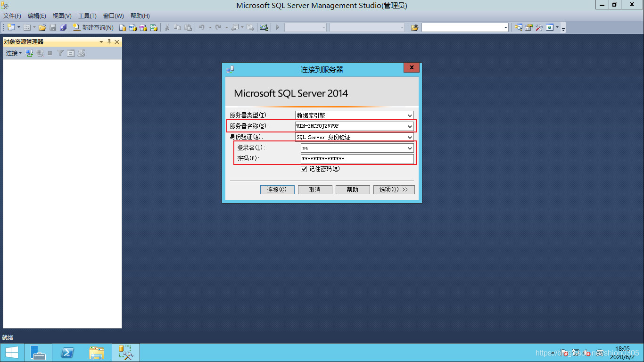Click the Toolbox hammer-and-wrench icon
644x362 pixels.
[539, 27]
